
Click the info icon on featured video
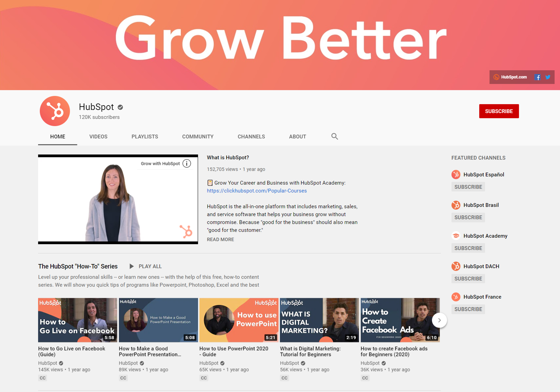coord(187,163)
